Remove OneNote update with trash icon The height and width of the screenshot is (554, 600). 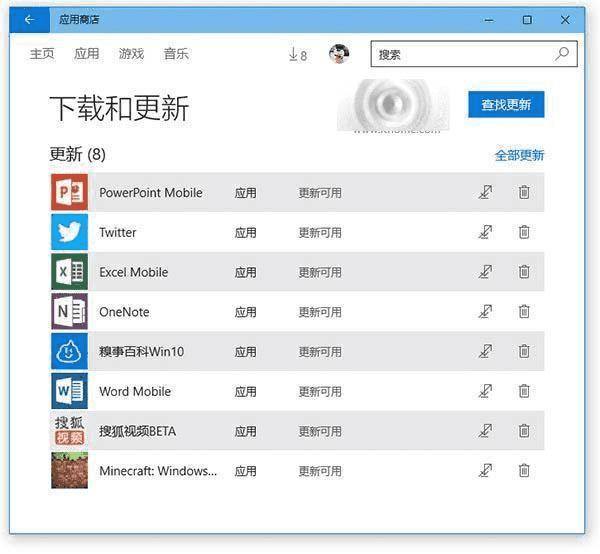(x=524, y=311)
